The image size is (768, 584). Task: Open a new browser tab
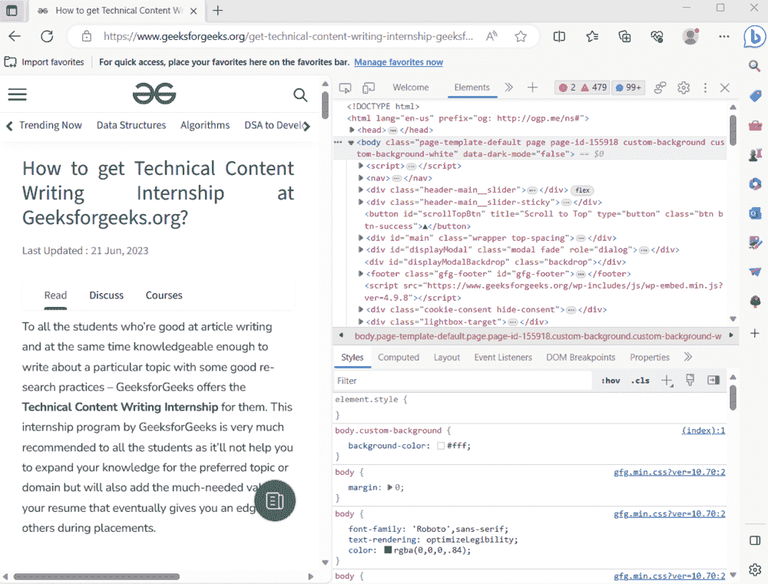(218, 10)
